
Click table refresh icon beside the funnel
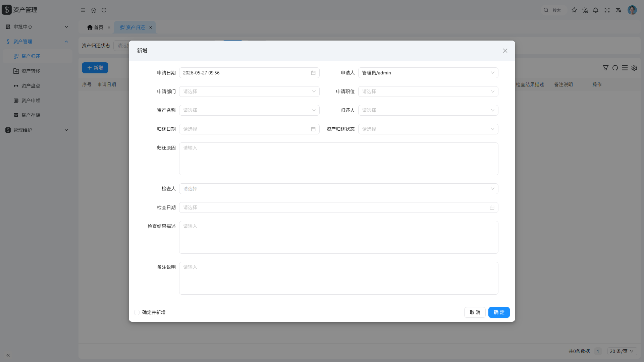click(x=615, y=68)
